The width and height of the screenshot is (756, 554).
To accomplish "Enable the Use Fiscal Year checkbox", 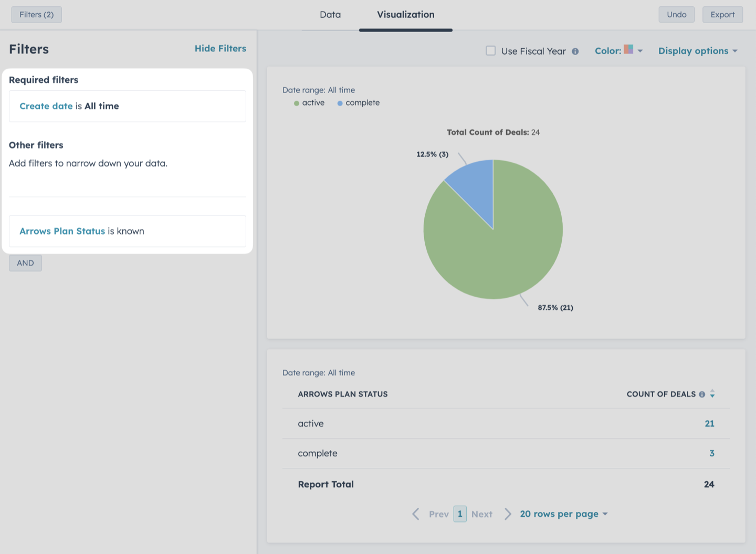I will [x=491, y=51].
